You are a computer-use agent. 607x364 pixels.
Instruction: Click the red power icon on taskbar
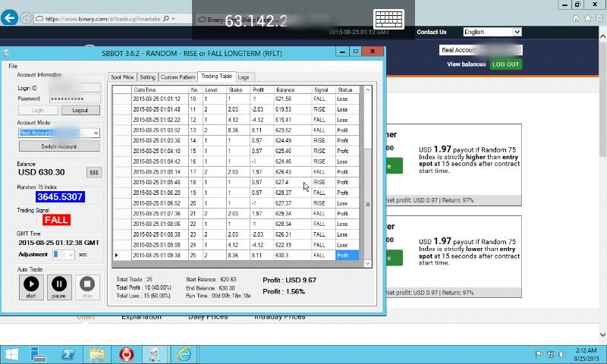click(x=126, y=354)
